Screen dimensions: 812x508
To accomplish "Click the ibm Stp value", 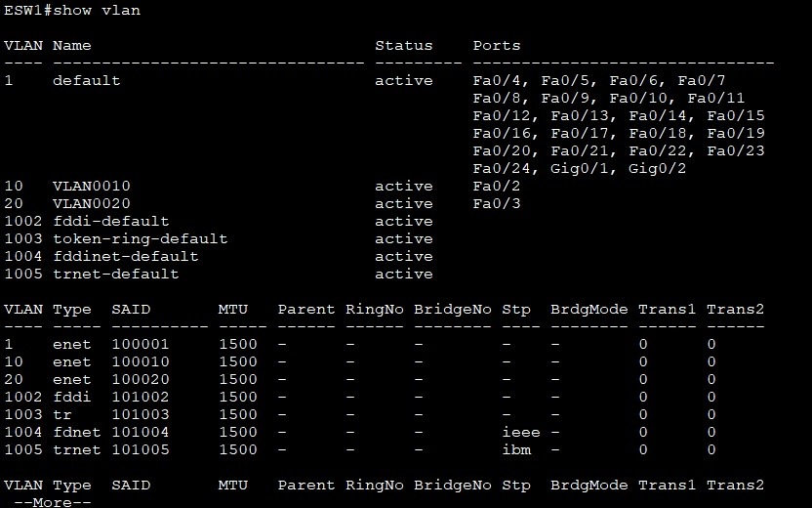I will coord(515,449).
